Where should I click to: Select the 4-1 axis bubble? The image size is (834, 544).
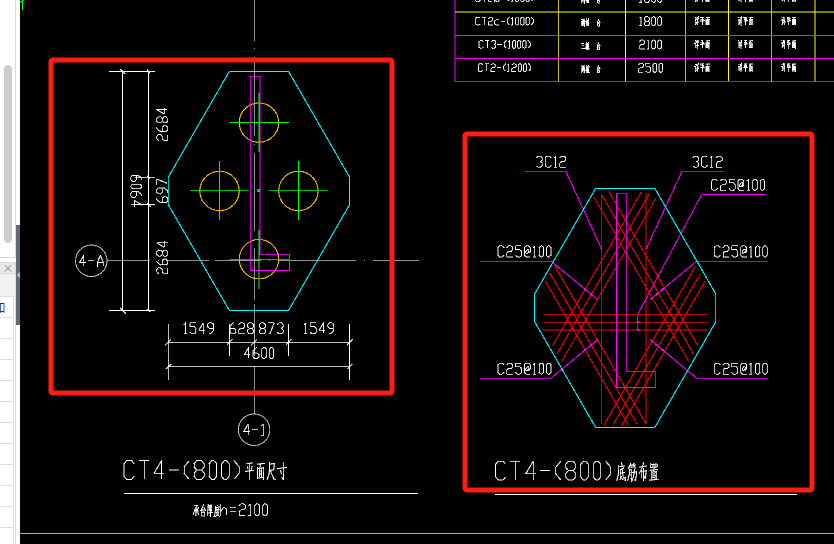(254, 430)
